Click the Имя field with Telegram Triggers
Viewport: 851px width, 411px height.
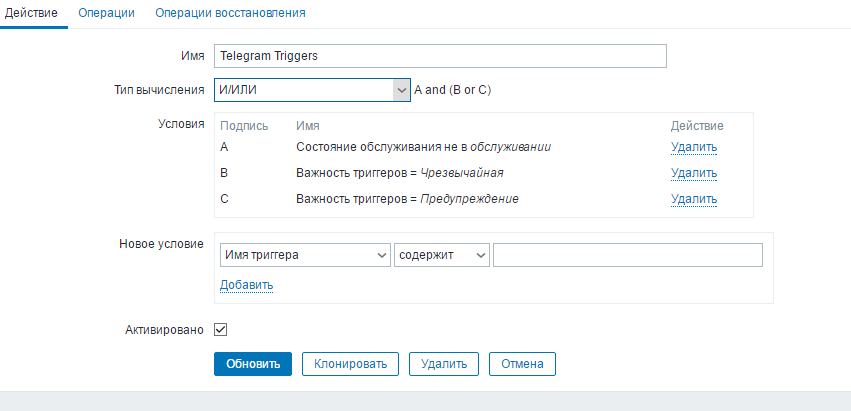440,56
